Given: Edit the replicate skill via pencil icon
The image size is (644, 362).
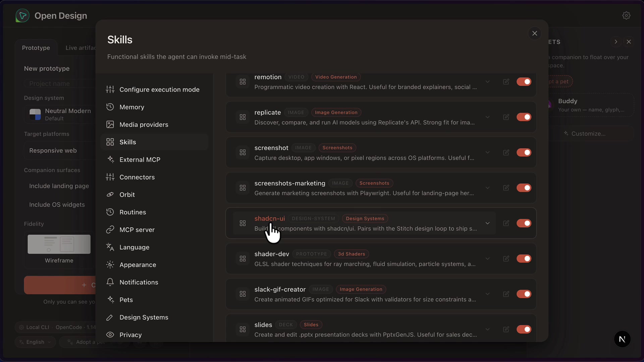Looking at the screenshot, I should (x=506, y=117).
